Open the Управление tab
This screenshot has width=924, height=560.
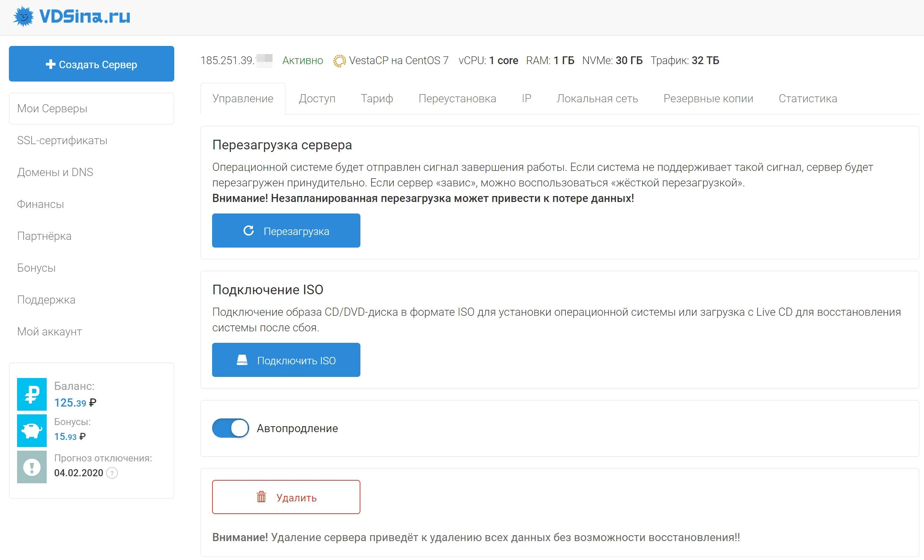(242, 99)
